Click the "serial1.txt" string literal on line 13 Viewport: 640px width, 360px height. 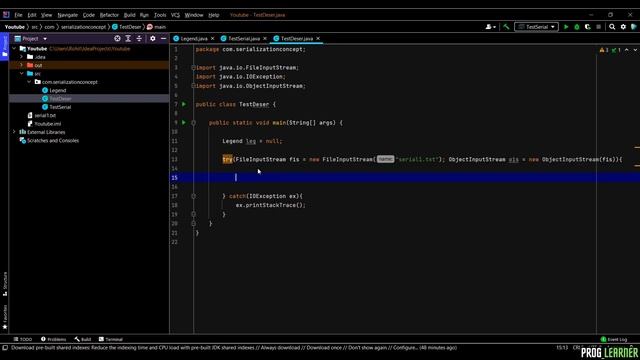tap(417, 160)
